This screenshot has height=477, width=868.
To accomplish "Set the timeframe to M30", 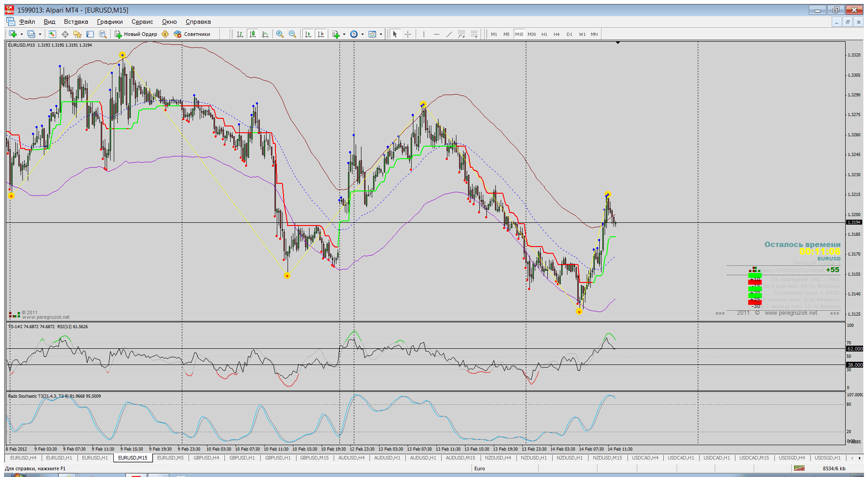I will (532, 34).
